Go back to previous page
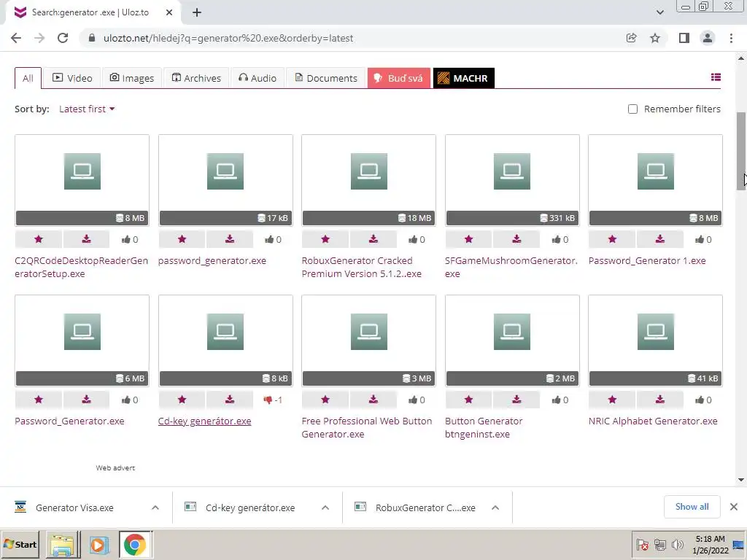 point(16,38)
